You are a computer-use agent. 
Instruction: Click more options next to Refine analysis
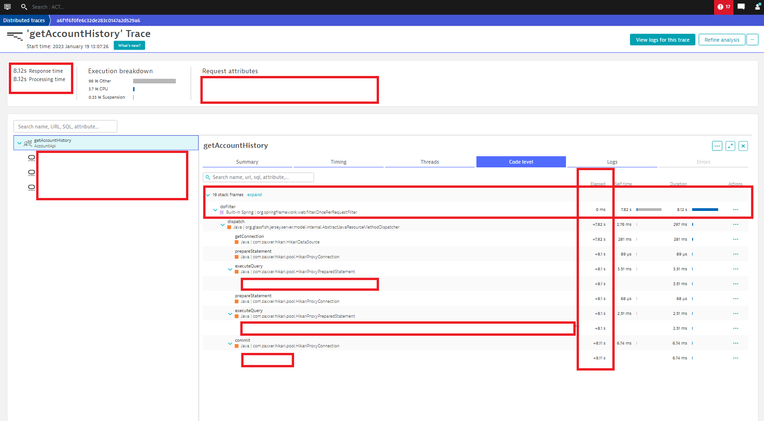point(753,40)
